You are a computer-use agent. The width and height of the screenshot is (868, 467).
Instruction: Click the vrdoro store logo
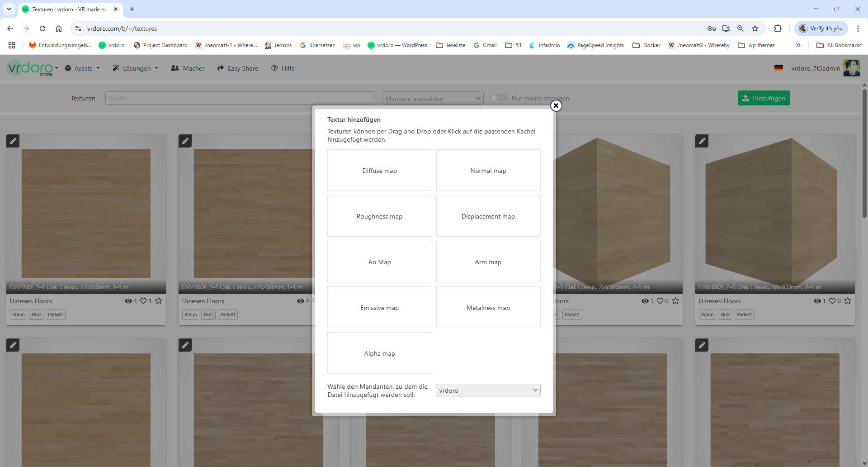tap(30, 68)
